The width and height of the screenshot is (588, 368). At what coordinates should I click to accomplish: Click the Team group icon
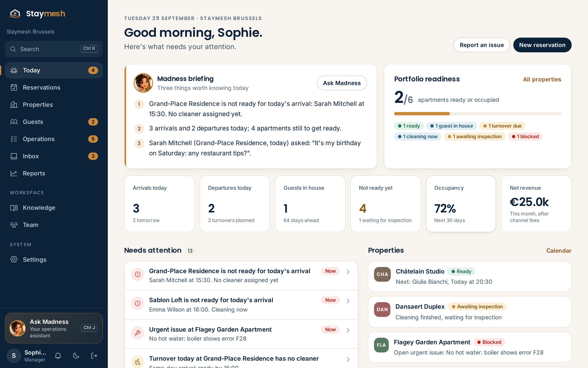tap(14, 225)
